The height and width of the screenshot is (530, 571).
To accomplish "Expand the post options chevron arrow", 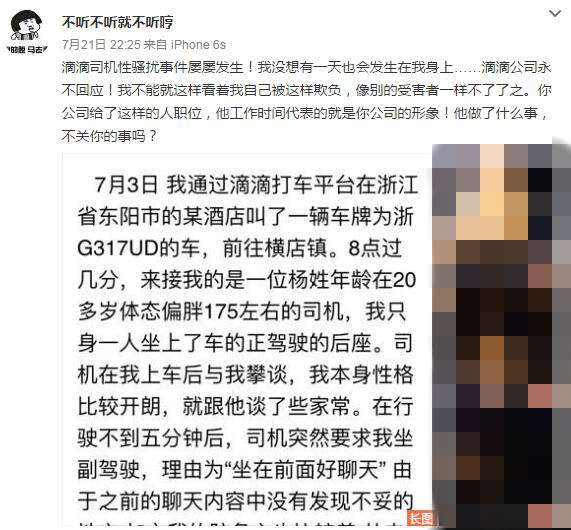I will coord(555,14).
